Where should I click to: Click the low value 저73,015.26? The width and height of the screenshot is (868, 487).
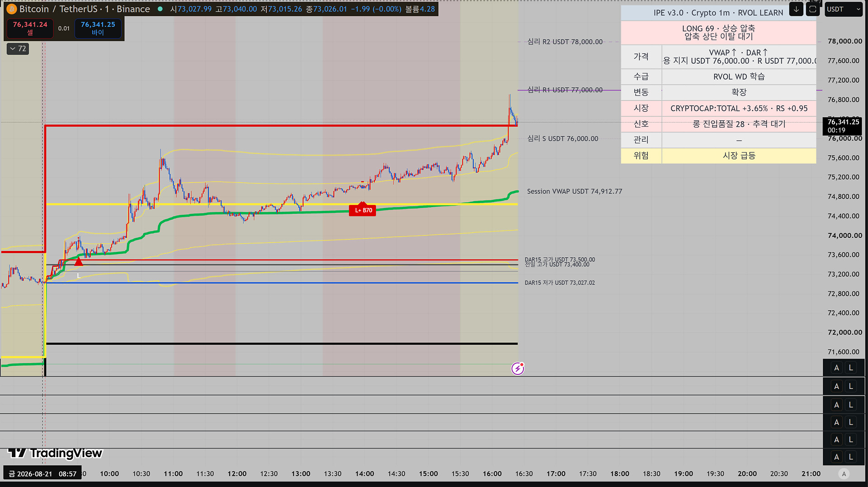(281, 9)
